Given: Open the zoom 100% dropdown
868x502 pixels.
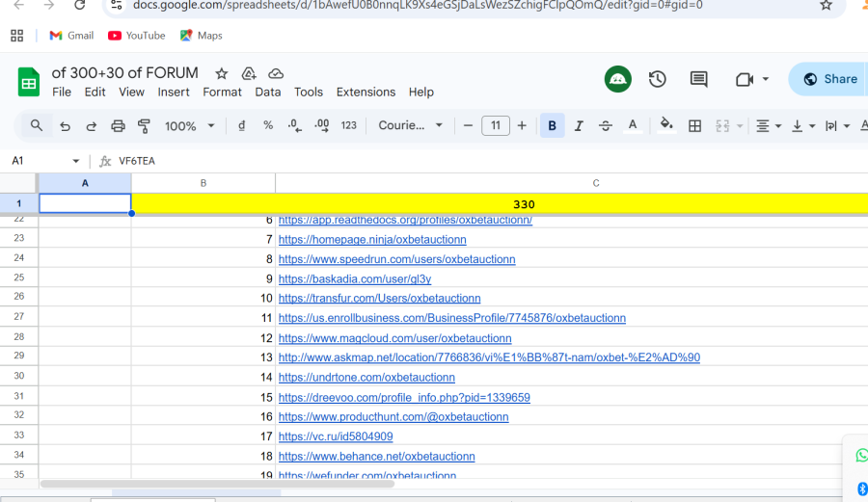Looking at the screenshot, I should pos(189,126).
